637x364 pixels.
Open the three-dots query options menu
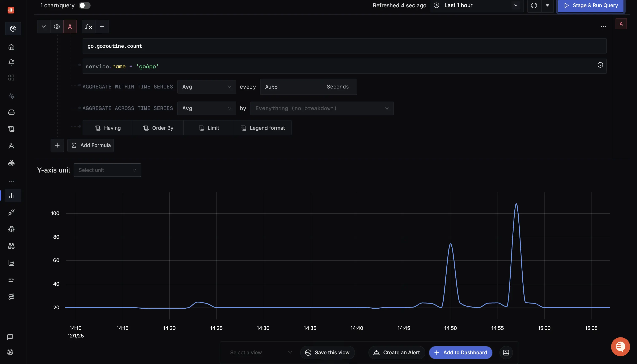[603, 27]
